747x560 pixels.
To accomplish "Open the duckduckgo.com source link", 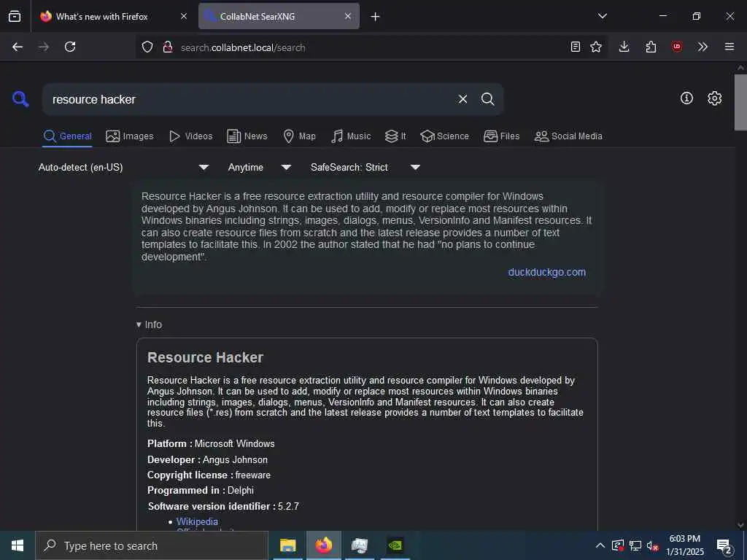I will (x=547, y=273).
